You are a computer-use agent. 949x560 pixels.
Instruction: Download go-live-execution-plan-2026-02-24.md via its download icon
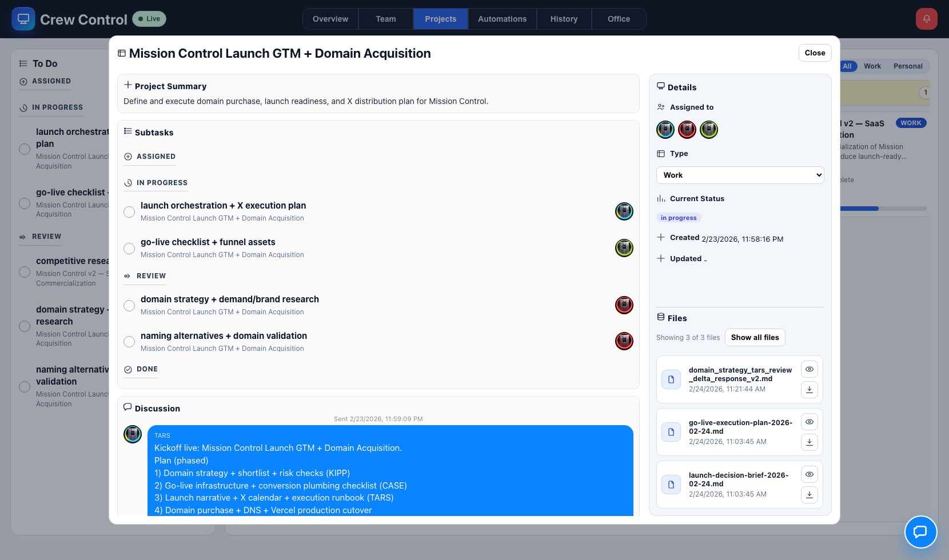pyautogui.click(x=810, y=442)
